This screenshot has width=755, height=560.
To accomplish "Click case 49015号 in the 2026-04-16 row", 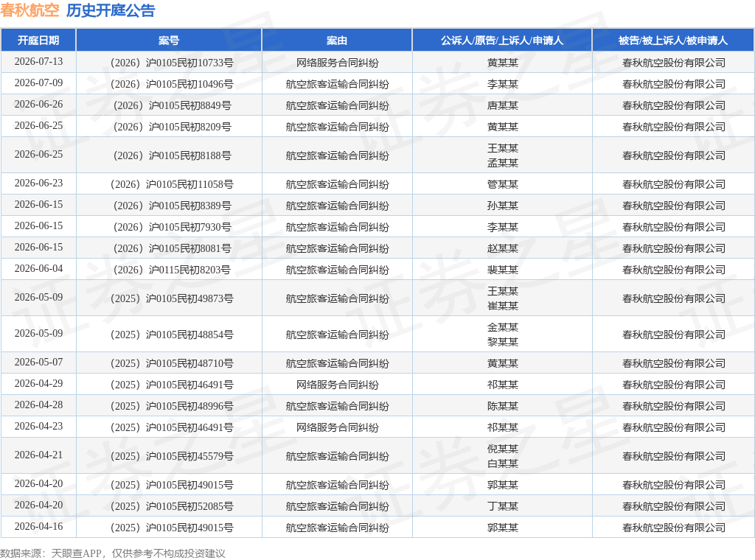I will (x=172, y=528).
